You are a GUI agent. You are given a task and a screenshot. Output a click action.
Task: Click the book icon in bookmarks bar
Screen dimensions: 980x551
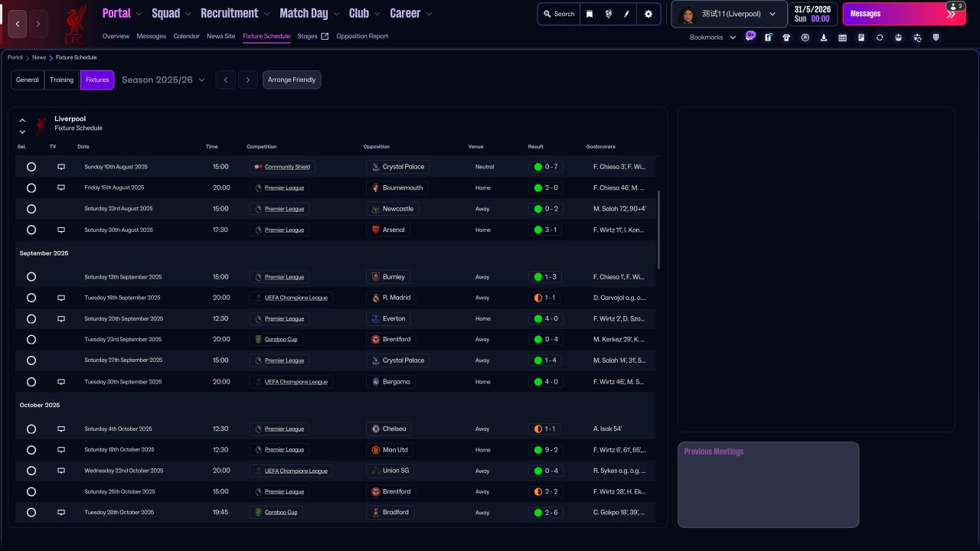click(861, 37)
